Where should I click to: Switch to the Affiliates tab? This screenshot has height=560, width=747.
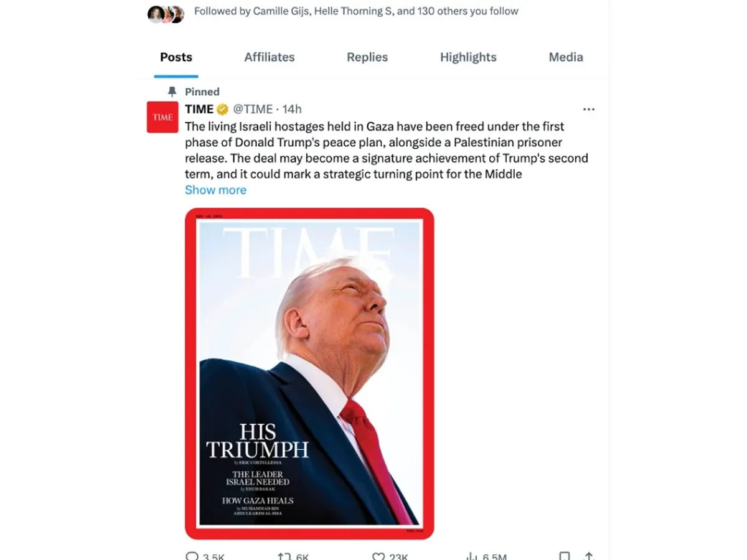pos(270,57)
